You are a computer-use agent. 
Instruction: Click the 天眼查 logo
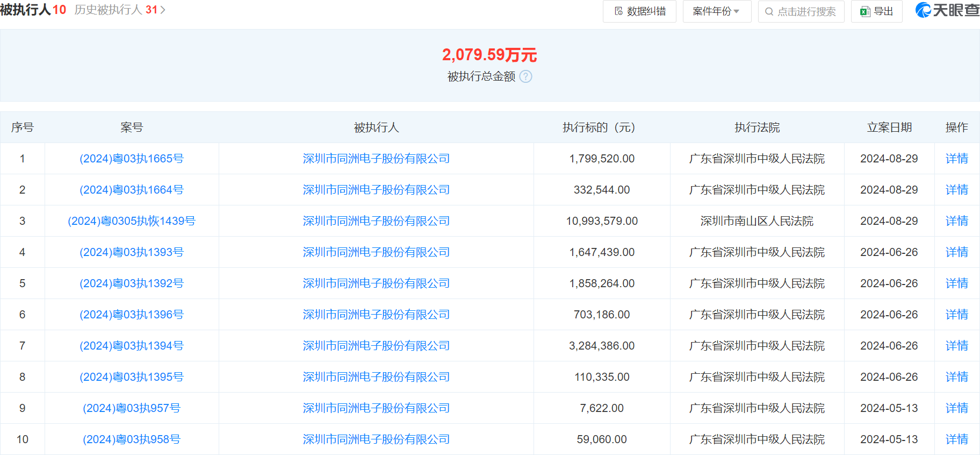click(947, 10)
